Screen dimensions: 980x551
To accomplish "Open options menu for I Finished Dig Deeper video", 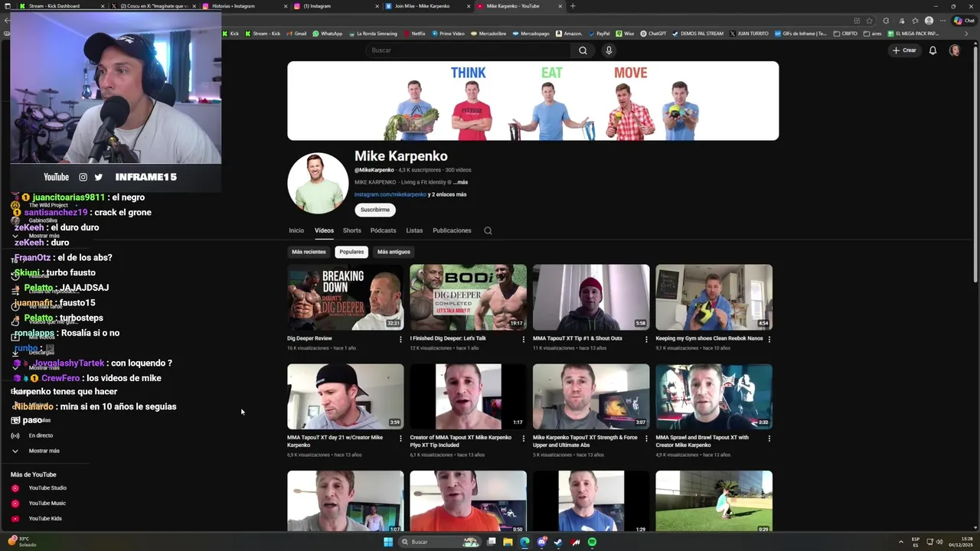I will click(x=524, y=339).
